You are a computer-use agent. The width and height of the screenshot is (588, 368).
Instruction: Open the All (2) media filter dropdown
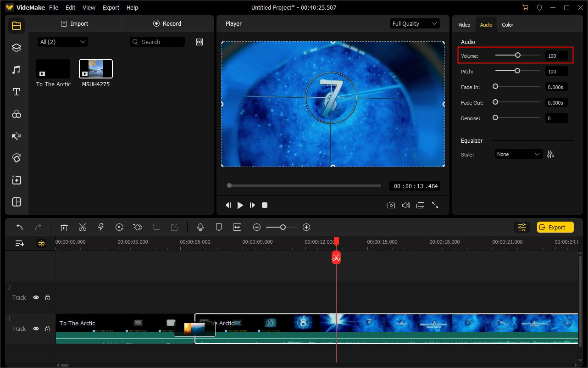click(63, 42)
